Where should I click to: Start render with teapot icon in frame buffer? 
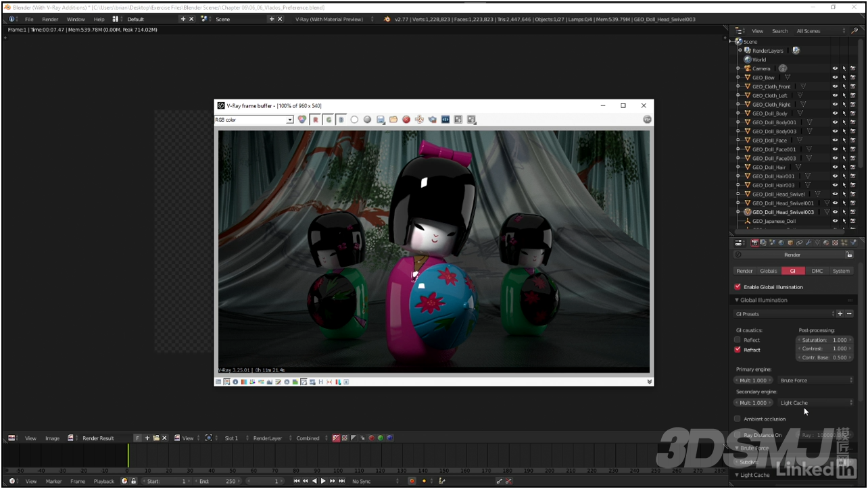click(x=432, y=120)
